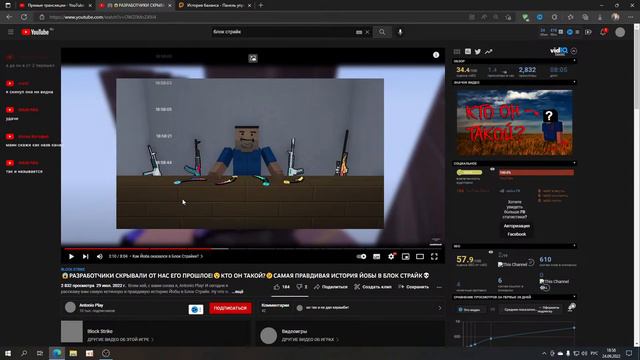
Task: Click Create clip (Создать клип)
Action: (373, 287)
